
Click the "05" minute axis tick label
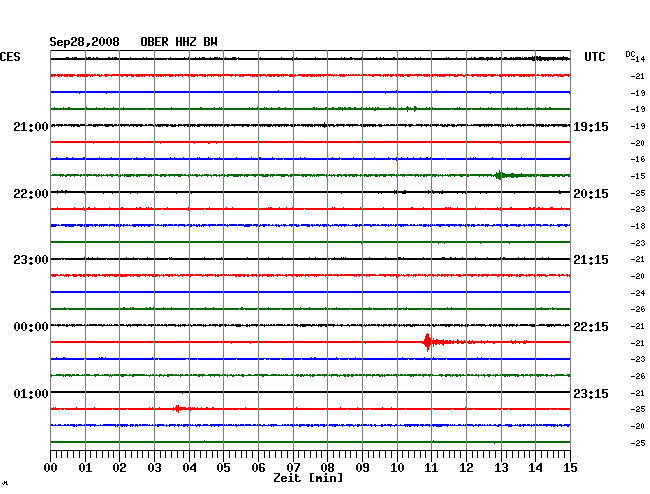point(223,467)
